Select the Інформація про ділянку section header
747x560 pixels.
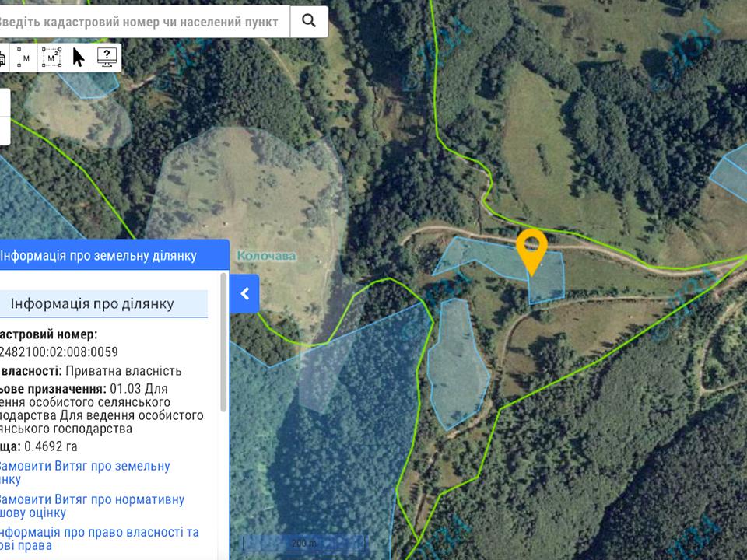pyautogui.click(x=103, y=303)
